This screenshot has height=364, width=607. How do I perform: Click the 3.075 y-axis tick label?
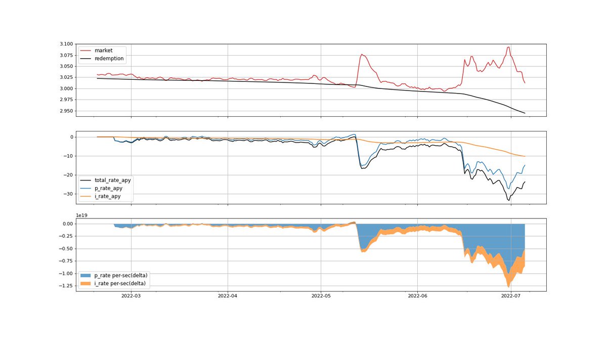(65, 56)
